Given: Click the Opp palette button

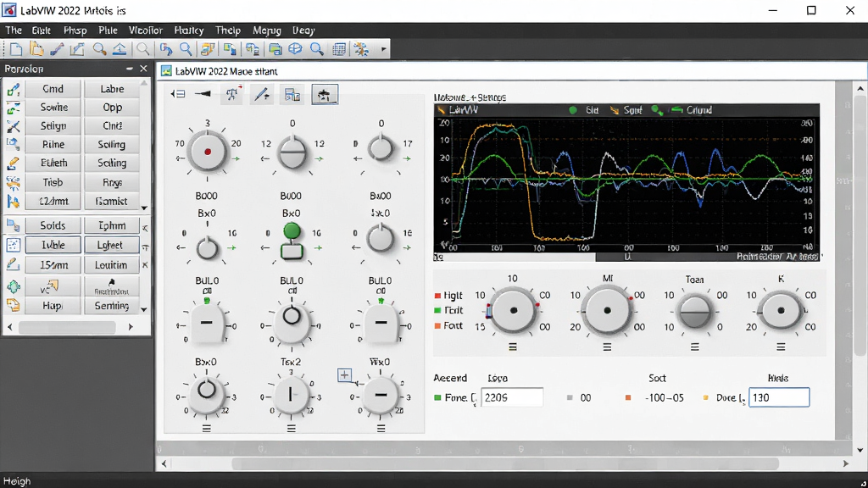Looking at the screenshot, I should [112, 108].
